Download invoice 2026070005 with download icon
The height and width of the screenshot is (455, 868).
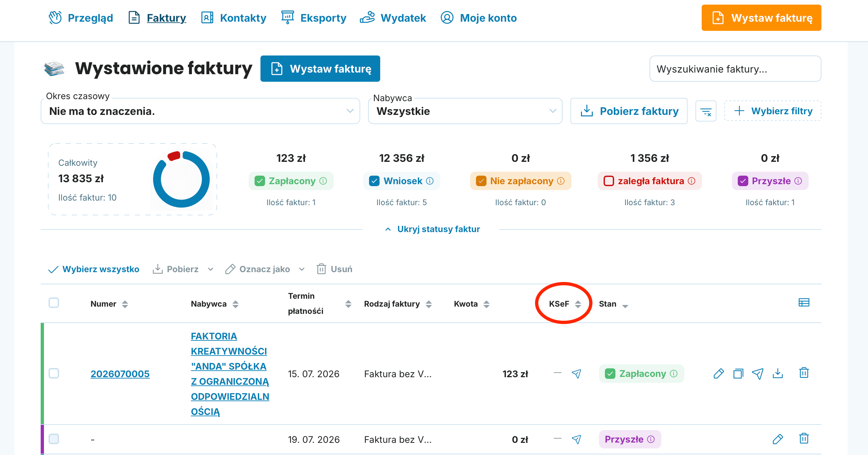778,373
